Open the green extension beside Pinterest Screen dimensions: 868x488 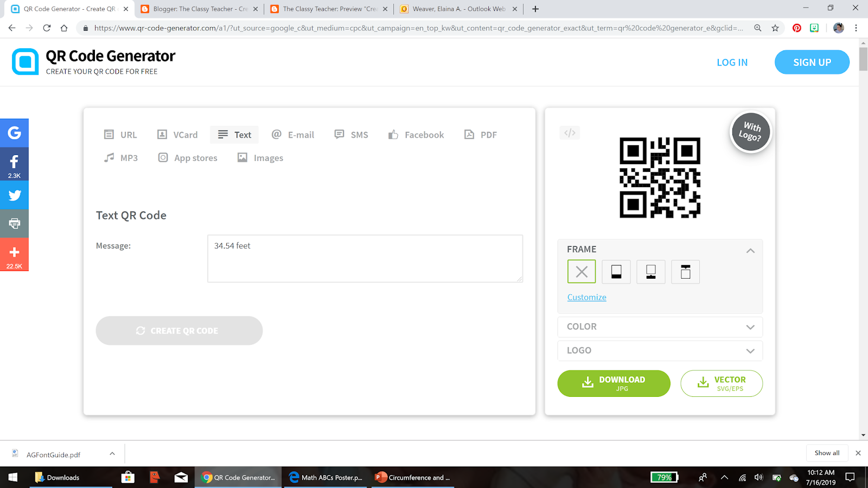click(814, 28)
